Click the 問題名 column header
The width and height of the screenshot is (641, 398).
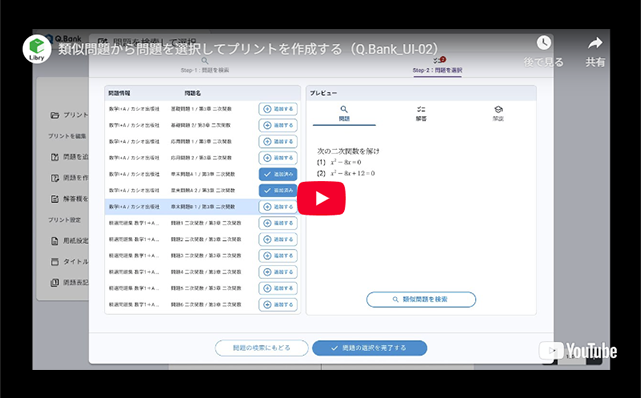point(193,94)
